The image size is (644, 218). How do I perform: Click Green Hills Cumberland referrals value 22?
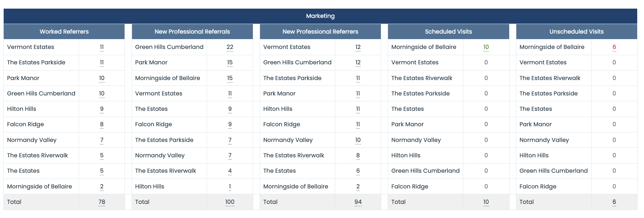[230, 47]
